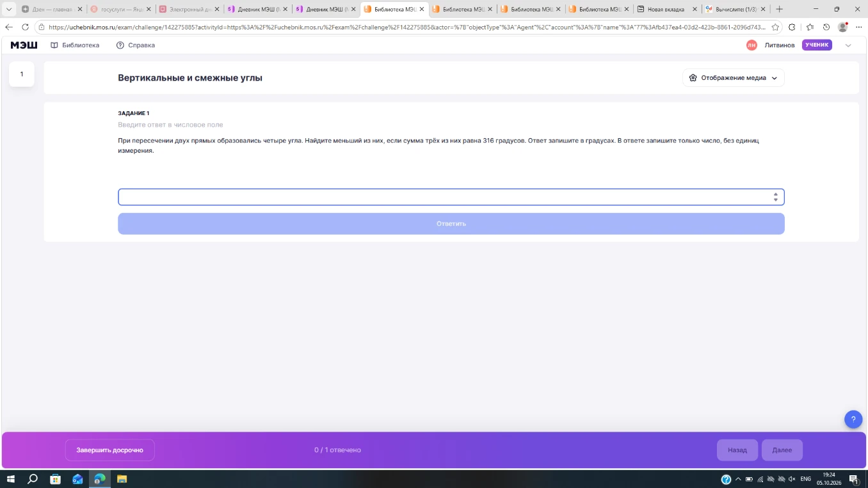Open the Windows Start menu

tap(10, 479)
